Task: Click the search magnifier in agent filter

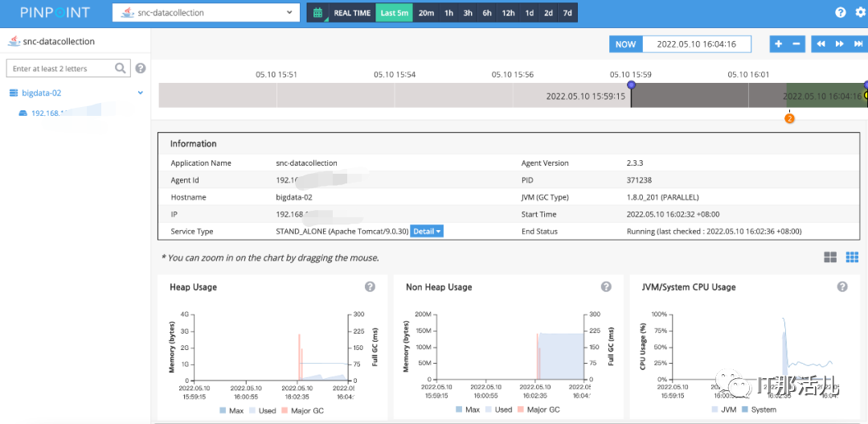Action: (121, 68)
